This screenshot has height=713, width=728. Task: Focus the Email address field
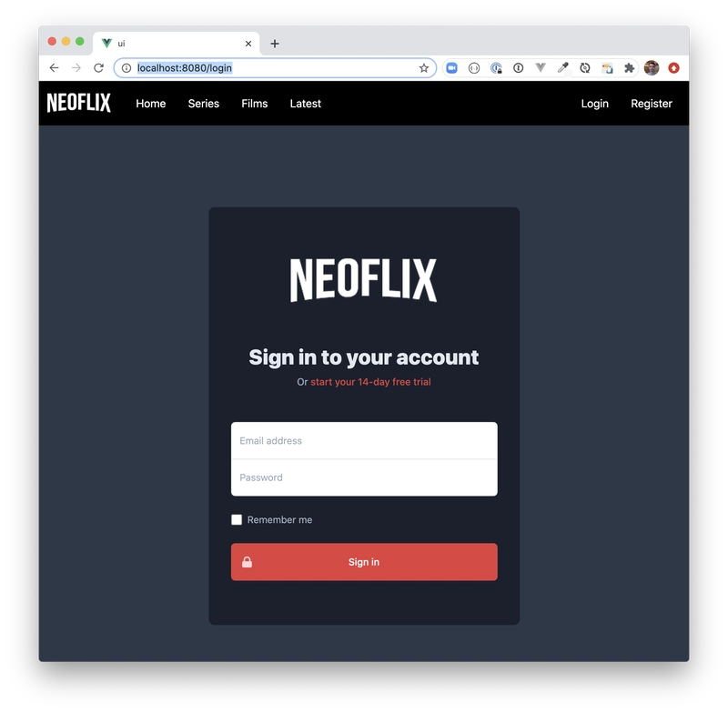tap(364, 440)
